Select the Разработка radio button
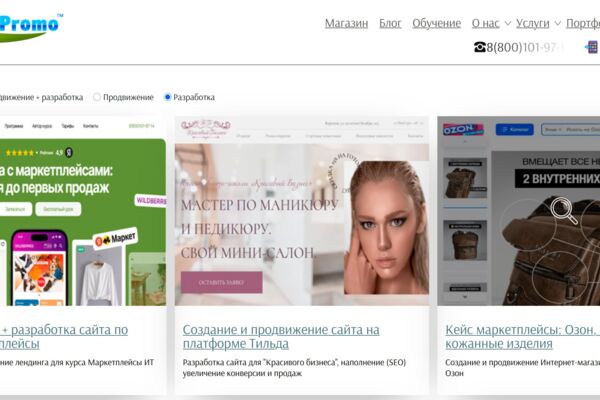The image size is (600, 400). coord(167,97)
